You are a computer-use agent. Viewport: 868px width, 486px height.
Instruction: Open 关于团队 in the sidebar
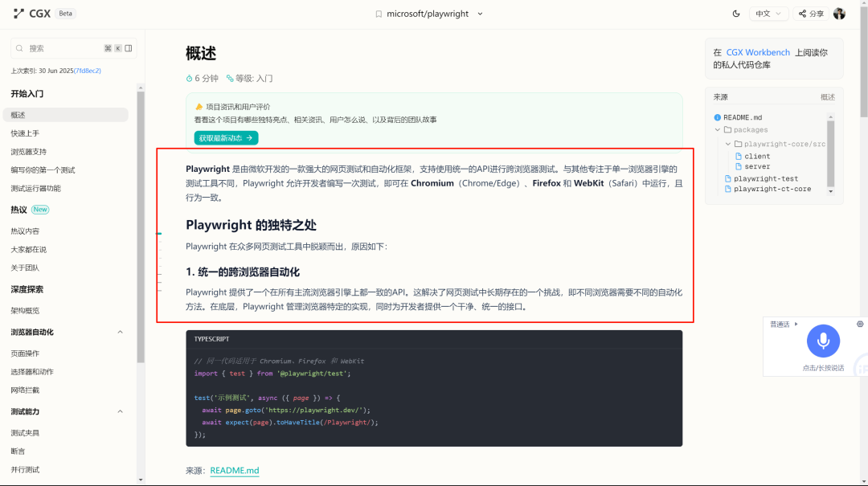click(25, 268)
